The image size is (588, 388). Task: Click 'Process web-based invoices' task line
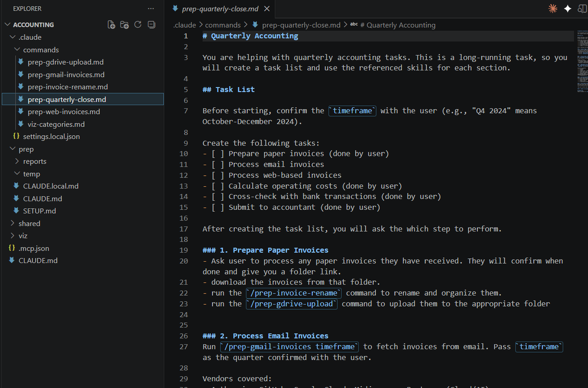(272, 175)
